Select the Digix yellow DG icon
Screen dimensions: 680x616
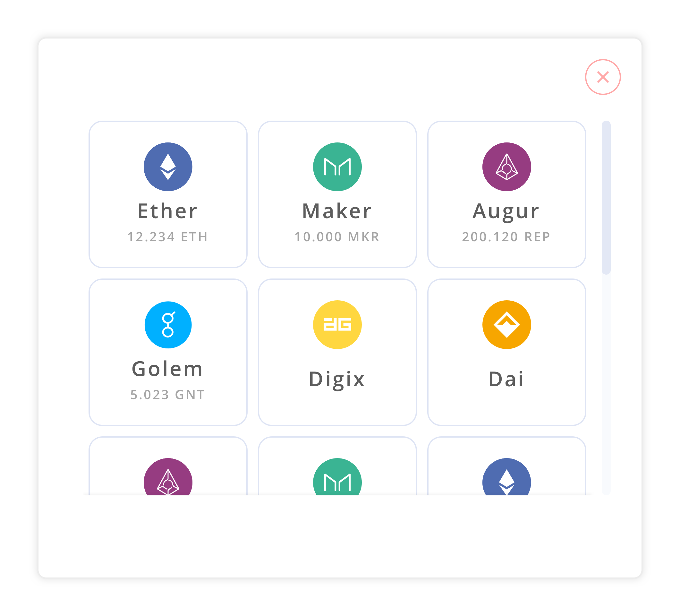tap(338, 324)
